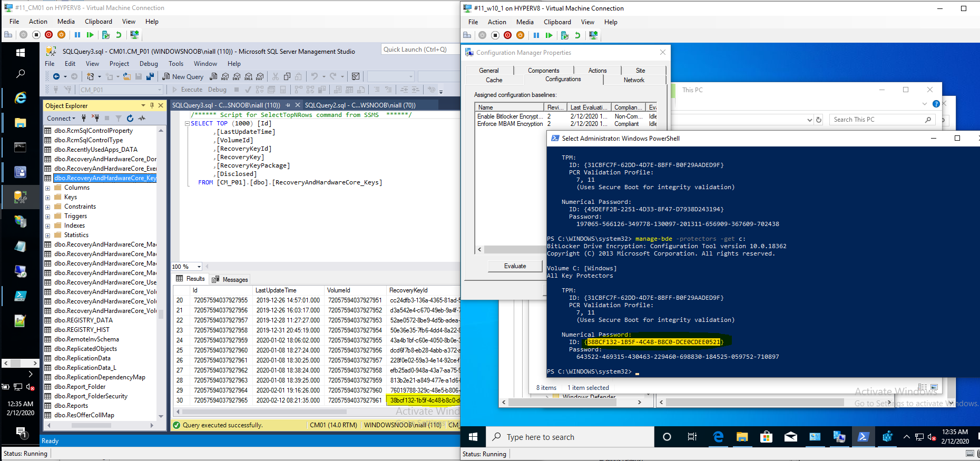Expand the Constraints folder node

[x=47, y=207]
